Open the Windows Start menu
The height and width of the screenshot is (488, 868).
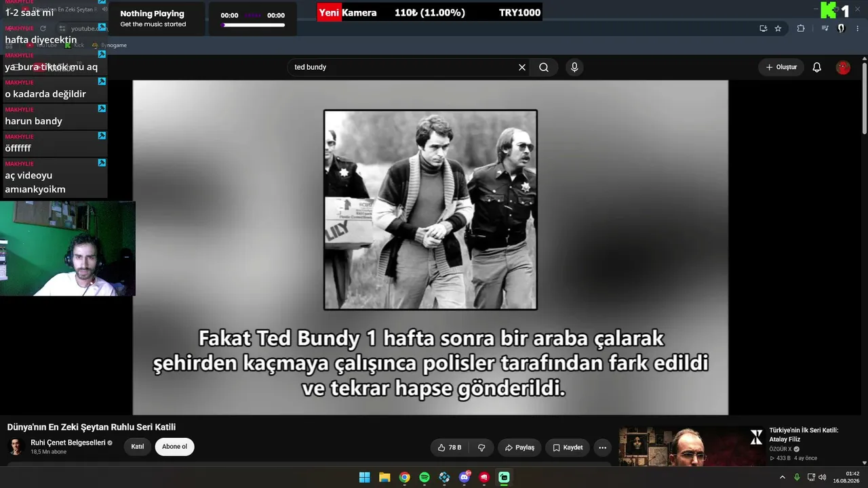point(364,477)
